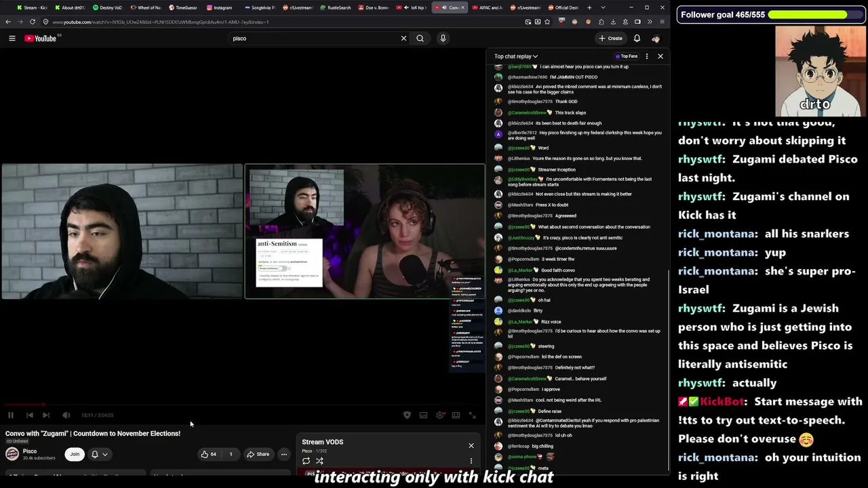Run search with magnifier button
This screenshot has width=868, height=488.
click(x=420, y=39)
